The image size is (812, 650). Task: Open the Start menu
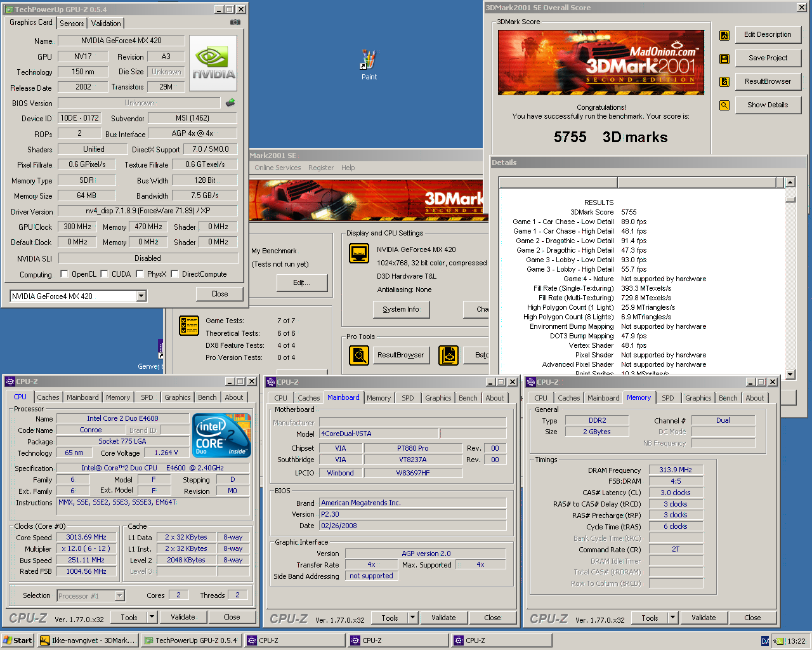18,640
